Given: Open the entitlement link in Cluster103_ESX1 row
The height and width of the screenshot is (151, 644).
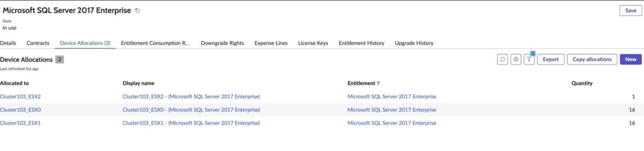Looking at the screenshot, I should click(x=392, y=123).
